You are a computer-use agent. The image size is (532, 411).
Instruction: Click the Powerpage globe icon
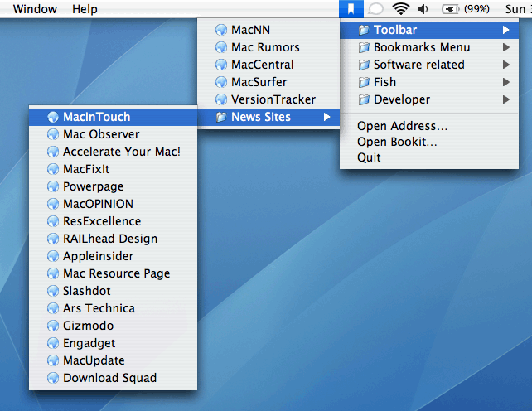[x=53, y=186]
